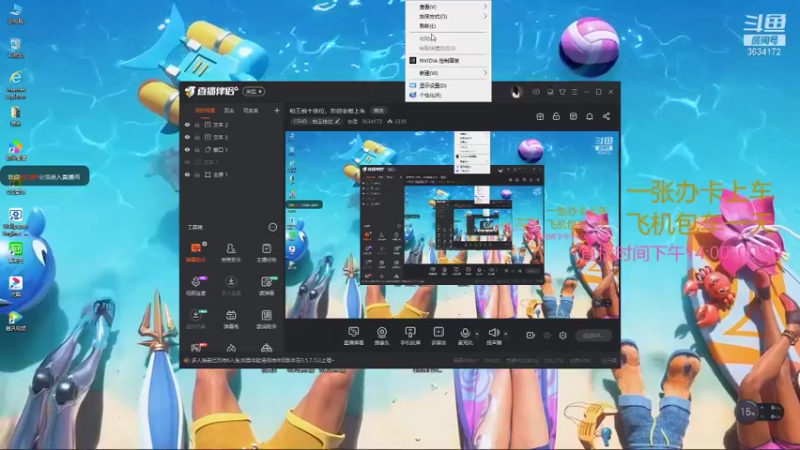800x450 pixels.
Task: Hide the 文本 2 layer with its eye
Action: 187,124
